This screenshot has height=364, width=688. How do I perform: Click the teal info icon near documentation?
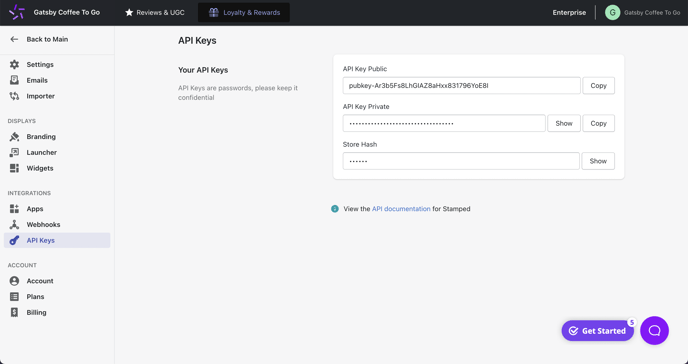pyautogui.click(x=335, y=209)
